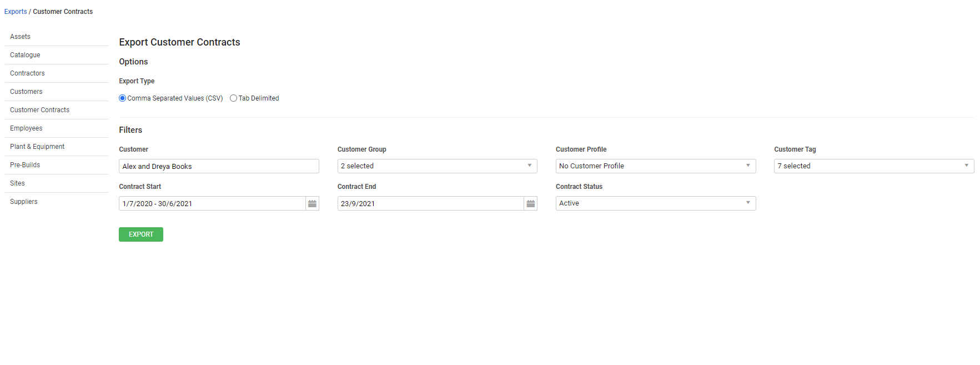Select Pre-Builds in the sidebar
Viewport: 980px width, 365px height.
tap(56, 165)
